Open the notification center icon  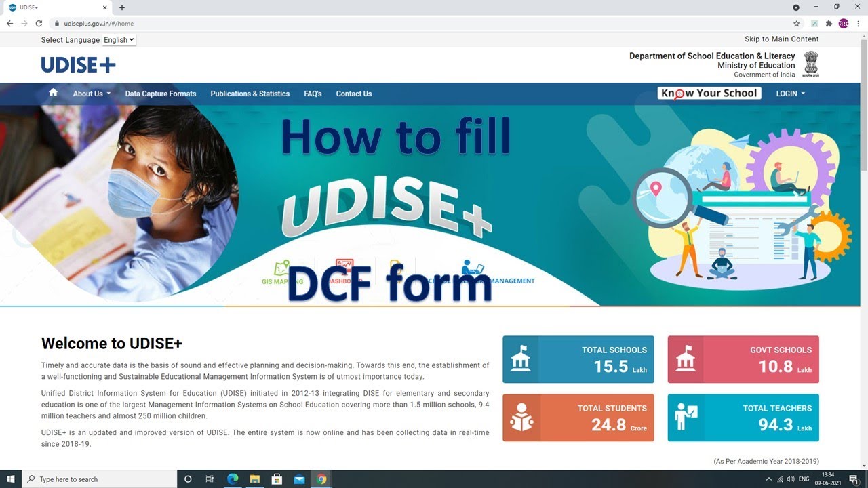pos(854,479)
